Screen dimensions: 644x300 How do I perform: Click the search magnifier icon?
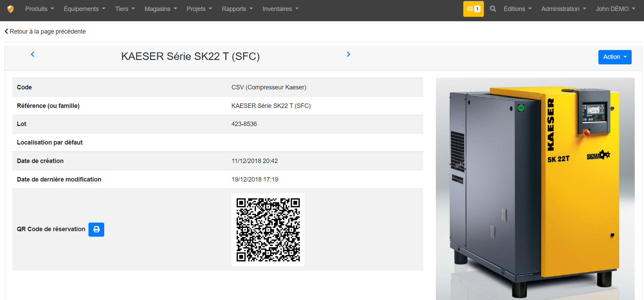click(493, 9)
